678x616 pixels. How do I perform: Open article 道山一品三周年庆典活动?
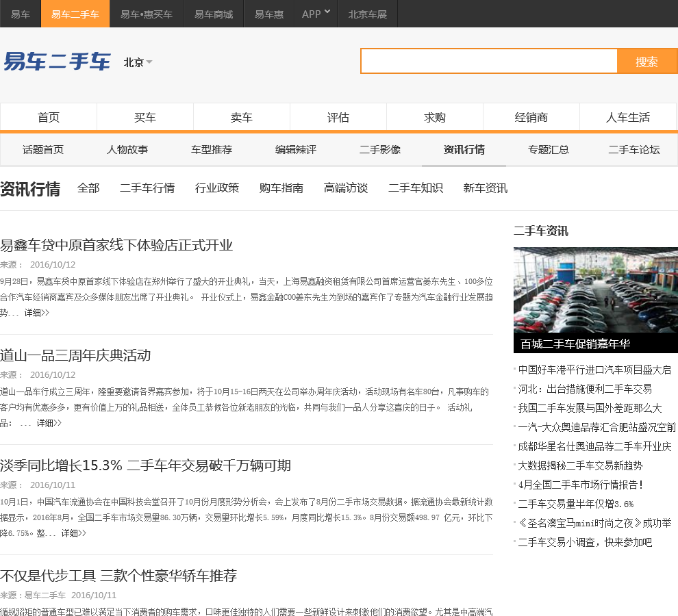tap(75, 355)
